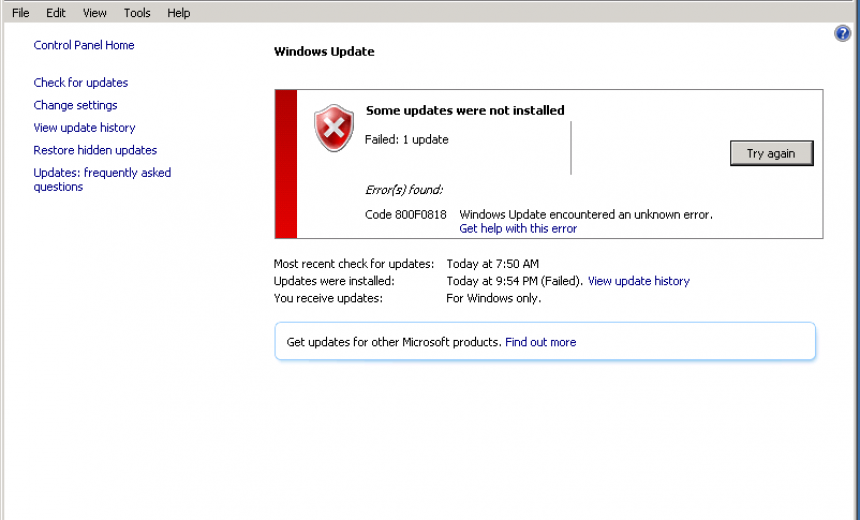Viewport: 860px width, 520px height.
Task: Open the Edit menu
Action: point(55,13)
